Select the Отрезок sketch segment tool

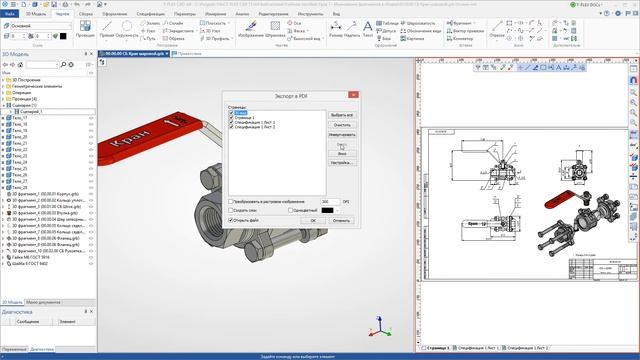(497, 29)
